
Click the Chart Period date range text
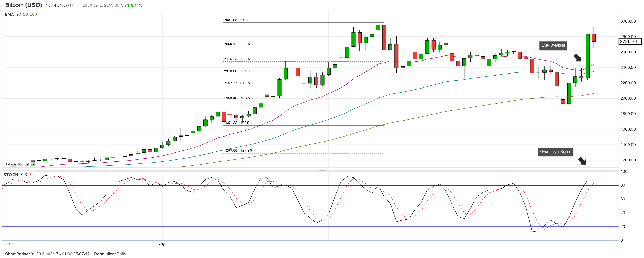click(x=47, y=254)
